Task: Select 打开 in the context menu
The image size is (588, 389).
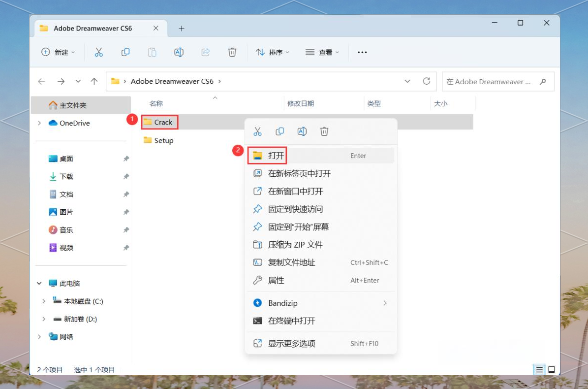Action: coord(321,155)
